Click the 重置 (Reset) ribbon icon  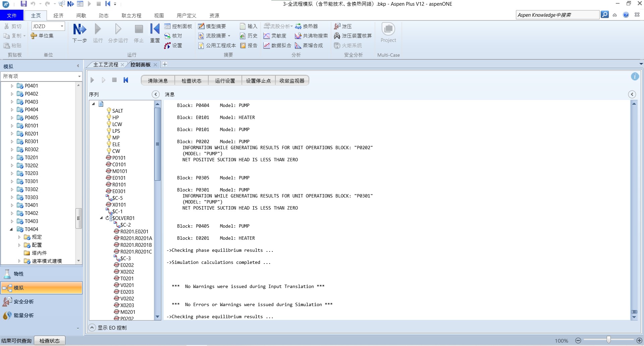pos(155,33)
